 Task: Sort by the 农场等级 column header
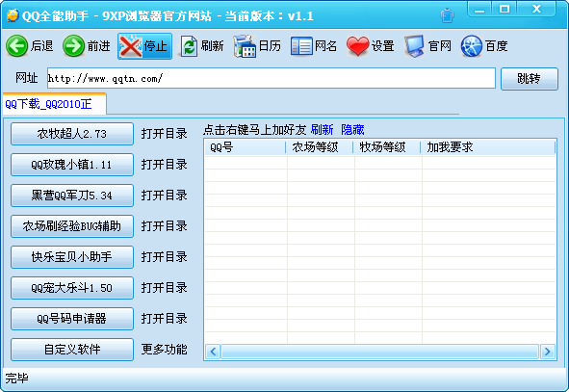(320, 147)
